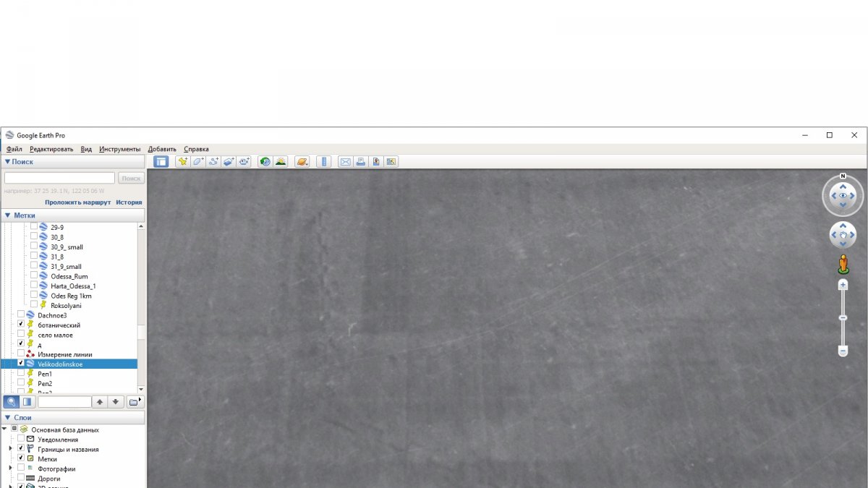Open the Редактировать menu

(x=51, y=149)
